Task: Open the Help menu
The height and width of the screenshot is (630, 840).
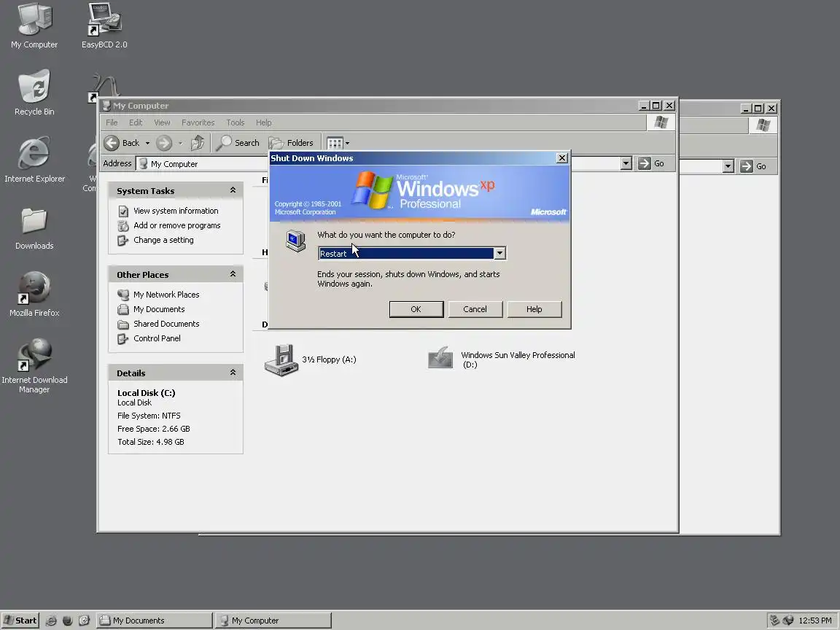Action: coord(263,122)
